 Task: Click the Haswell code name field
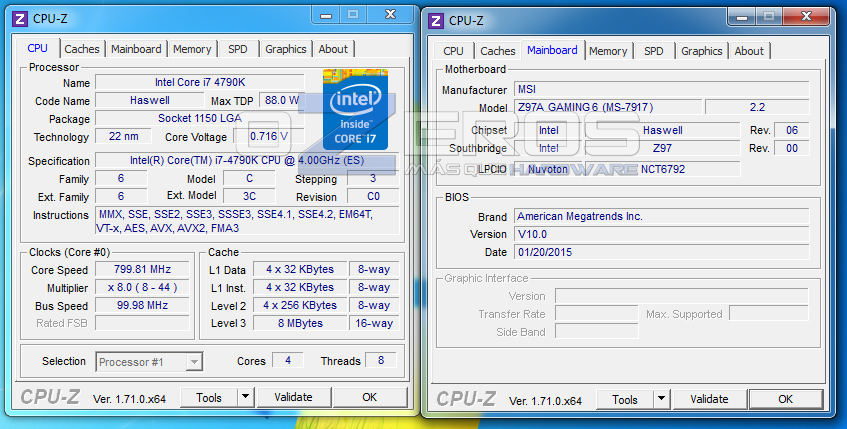tap(150, 100)
